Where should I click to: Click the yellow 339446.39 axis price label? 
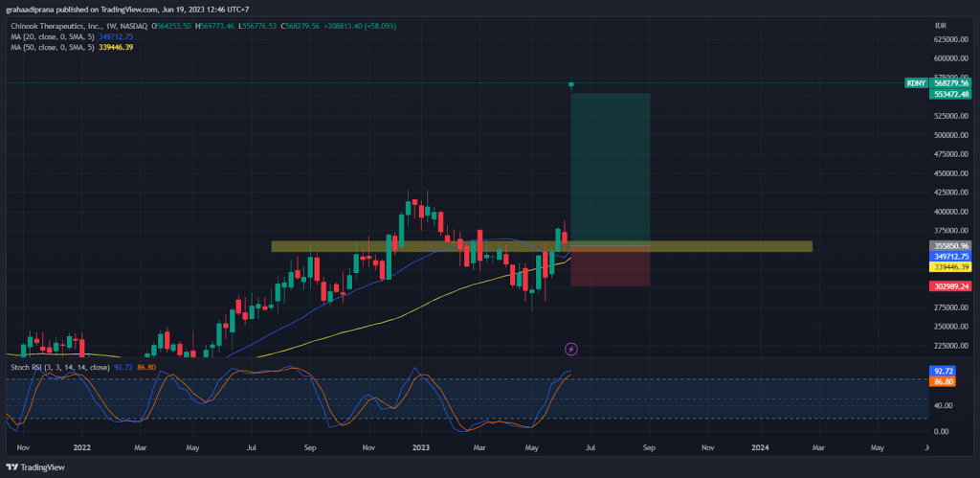coord(951,266)
